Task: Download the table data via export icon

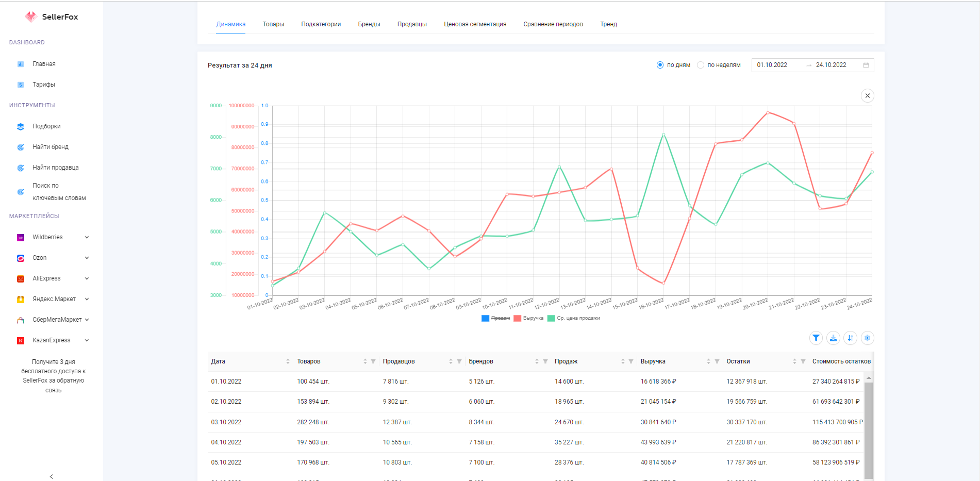Action: [x=833, y=338]
